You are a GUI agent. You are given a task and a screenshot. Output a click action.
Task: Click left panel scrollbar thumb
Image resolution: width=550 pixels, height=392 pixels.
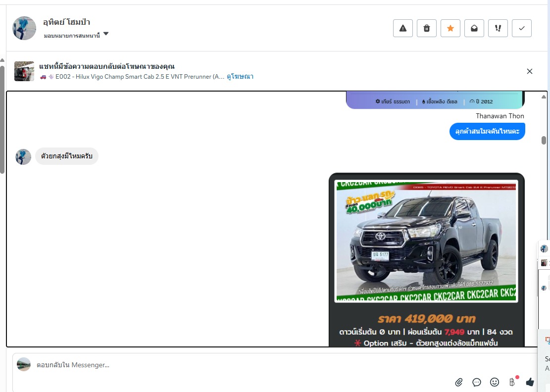click(x=2, y=119)
